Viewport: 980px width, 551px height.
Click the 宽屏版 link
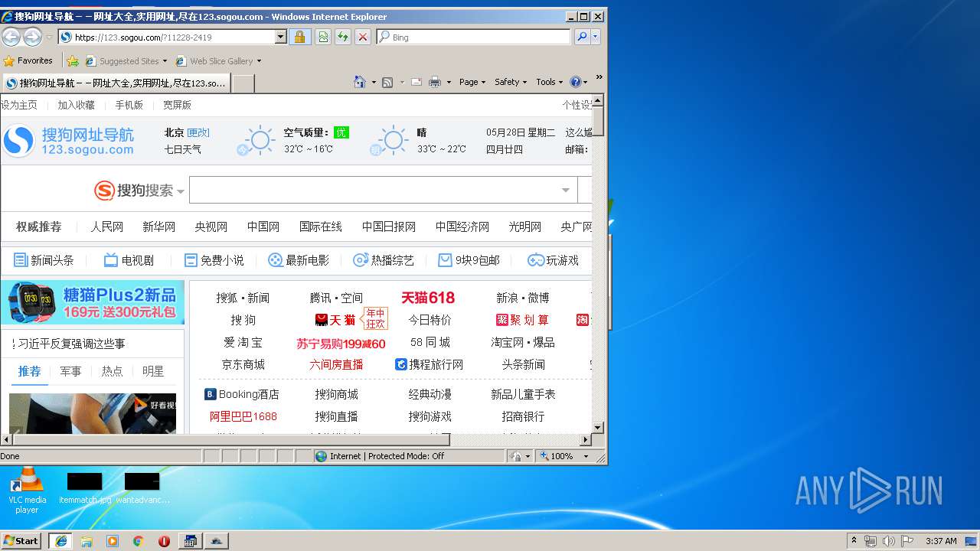177,105
